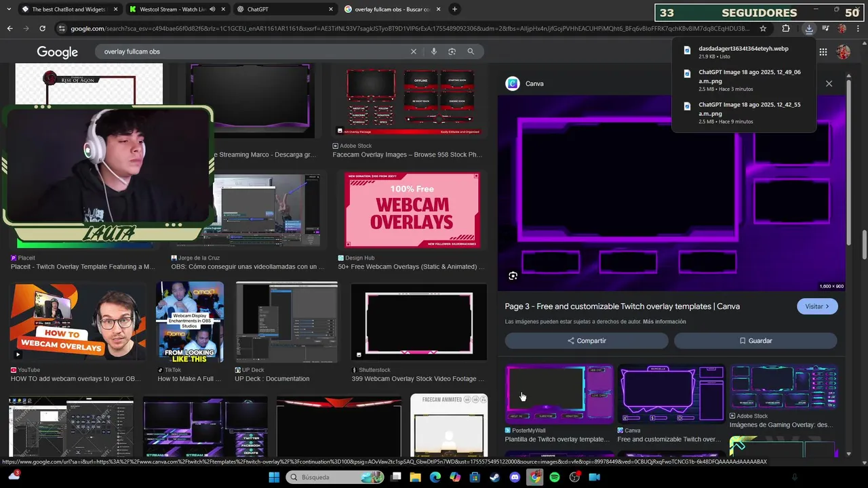The width and height of the screenshot is (868, 488).
Task: Open 'ChatGPT Image 12_49_06' download
Action: [x=743, y=80]
